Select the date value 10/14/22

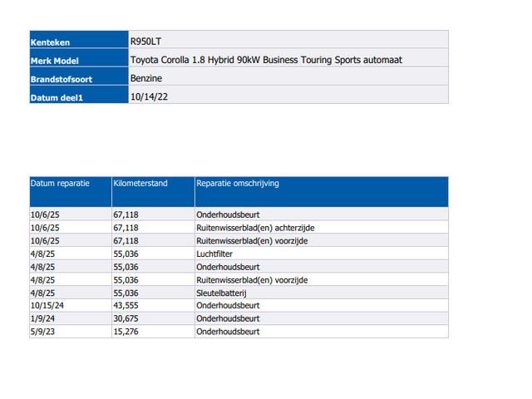tap(149, 96)
